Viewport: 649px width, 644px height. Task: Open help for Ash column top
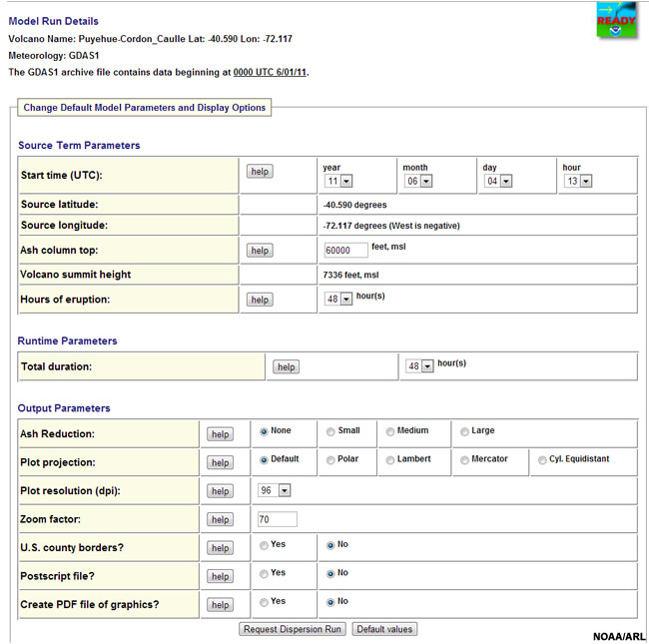[260, 251]
